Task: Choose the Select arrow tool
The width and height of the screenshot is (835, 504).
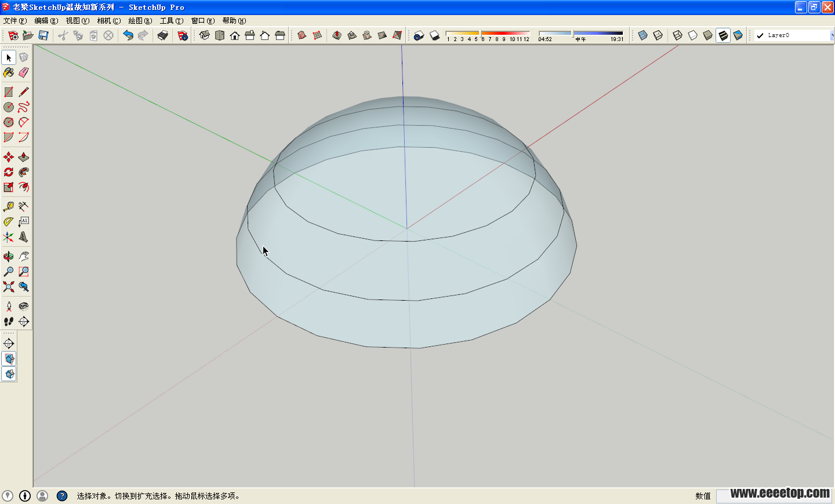Action: (9, 57)
